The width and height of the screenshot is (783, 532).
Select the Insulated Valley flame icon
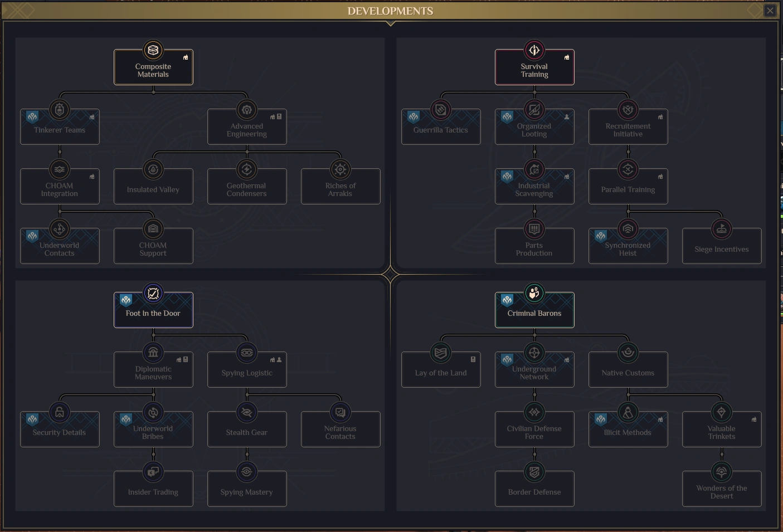pos(153,169)
